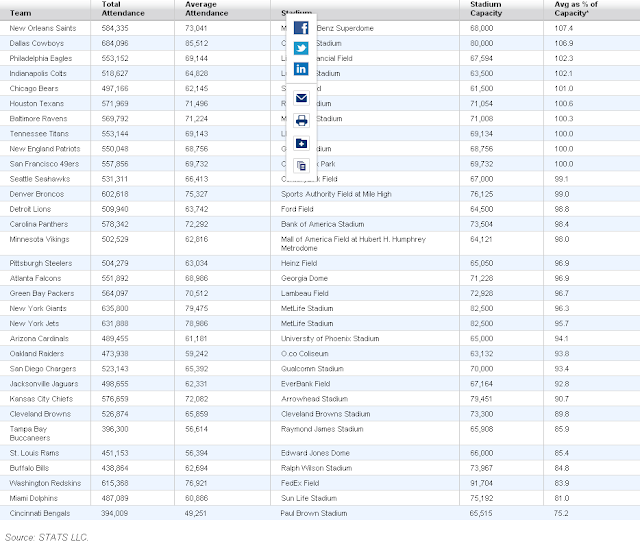Click the copy/duplicate icon
This screenshot has width=640, height=544.
301,166
